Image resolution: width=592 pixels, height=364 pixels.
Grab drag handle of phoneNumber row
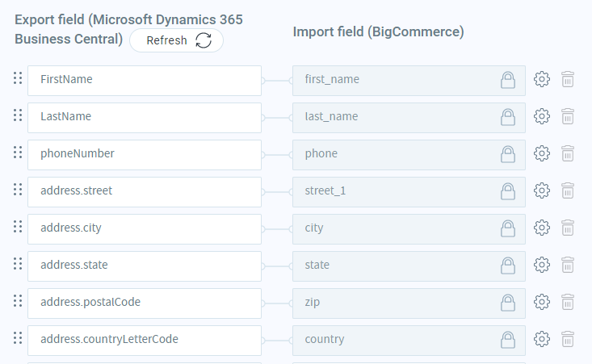(x=18, y=153)
